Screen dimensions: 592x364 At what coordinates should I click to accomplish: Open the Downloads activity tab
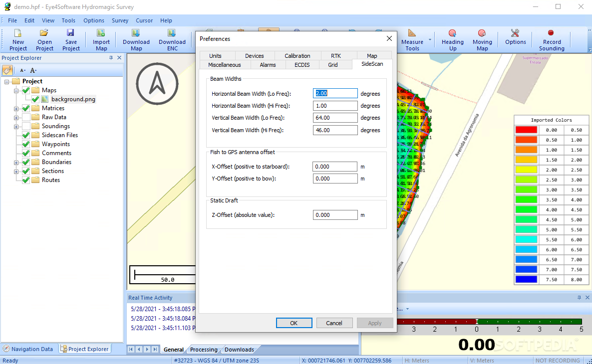point(239,350)
